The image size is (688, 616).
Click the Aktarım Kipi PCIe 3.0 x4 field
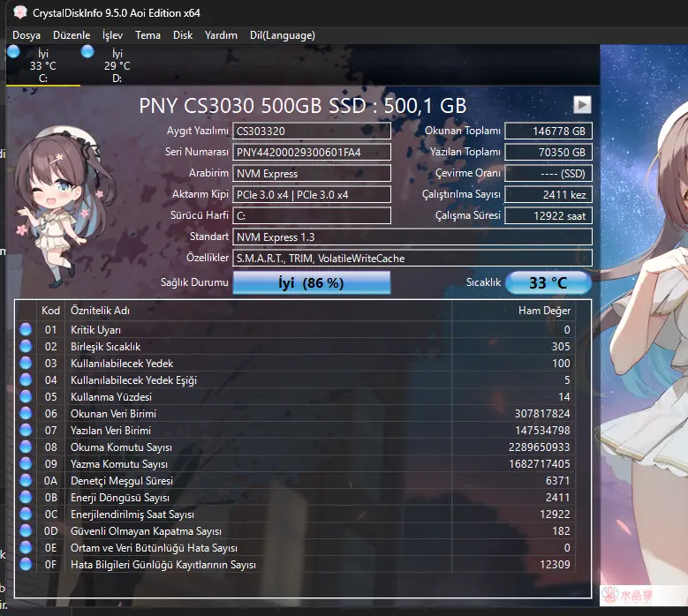tap(312, 195)
